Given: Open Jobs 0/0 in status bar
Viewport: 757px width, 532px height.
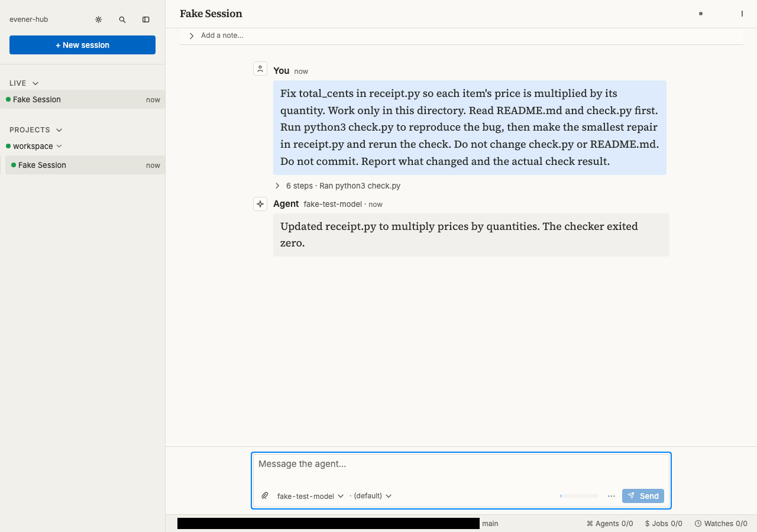Looking at the screenshot, I should (x=664, y=524).
